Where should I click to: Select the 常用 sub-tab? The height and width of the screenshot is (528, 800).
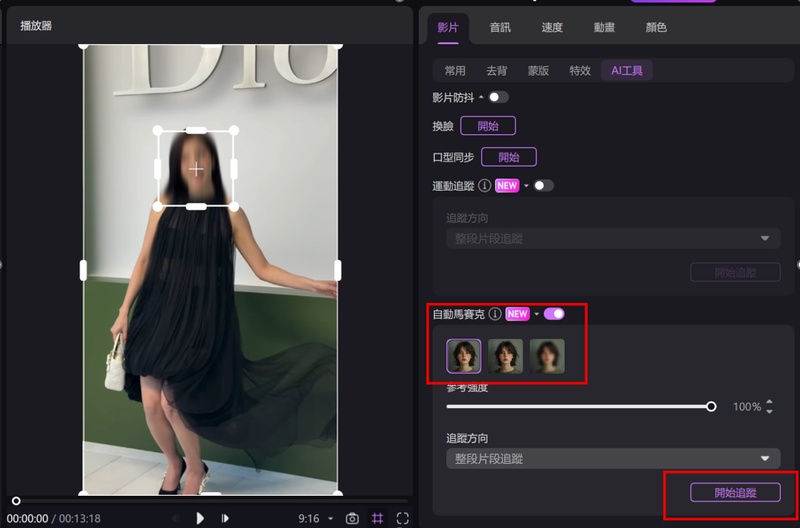(x=455, y=70)
